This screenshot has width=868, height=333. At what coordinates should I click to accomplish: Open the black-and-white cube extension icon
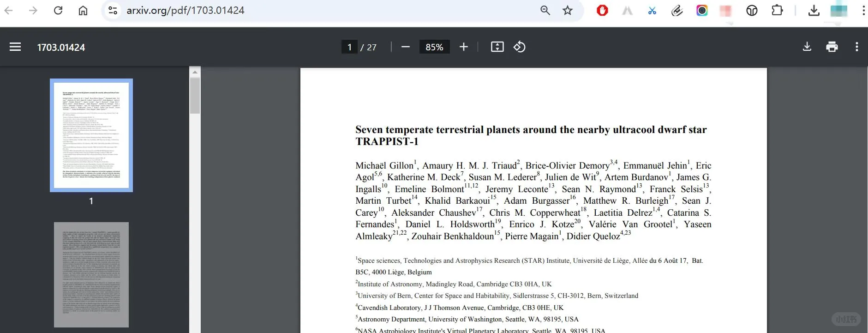[x=752, y=10]
